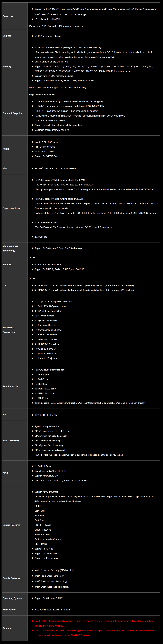Viewport: 163px width, 644px height.
Task: Select the Unique Features heading
Action: pyautogui.click(x=11, y=525)
